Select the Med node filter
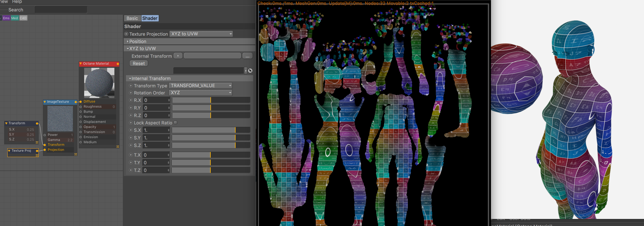 click(14, 18)
